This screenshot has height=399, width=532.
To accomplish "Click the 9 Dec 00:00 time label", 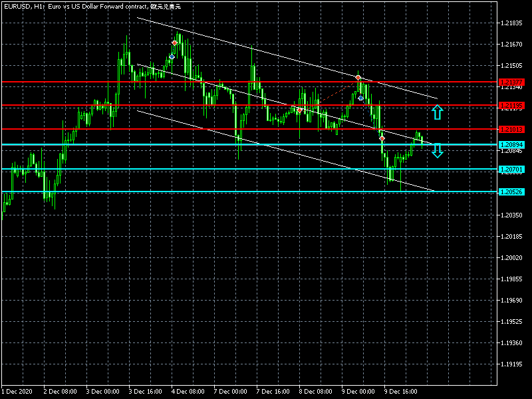I will point(358,392).
